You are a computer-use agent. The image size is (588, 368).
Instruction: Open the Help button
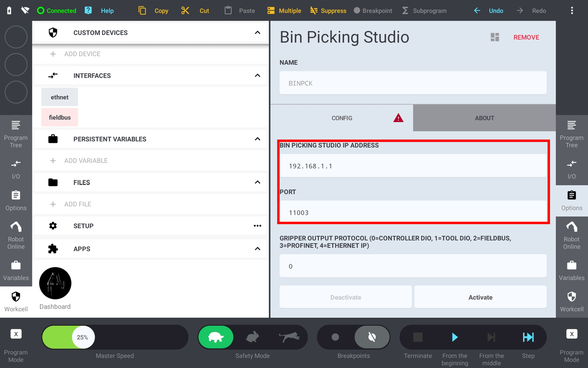click(99, 11)
